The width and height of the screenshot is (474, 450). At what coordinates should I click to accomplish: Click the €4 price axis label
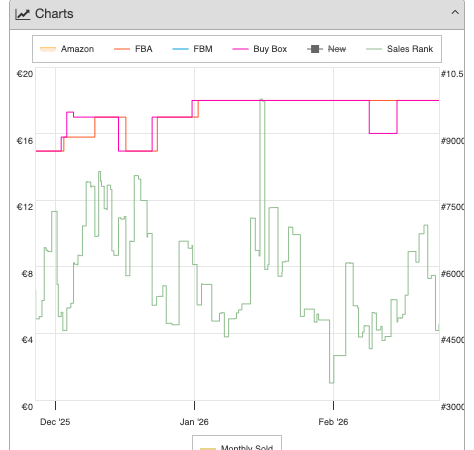click(x=27, y=340)
